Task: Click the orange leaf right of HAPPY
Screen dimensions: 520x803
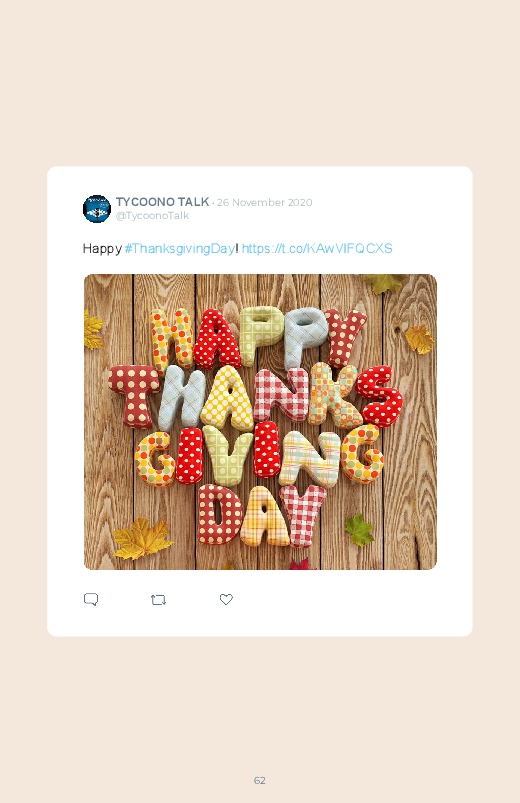Action: (420, 340)
